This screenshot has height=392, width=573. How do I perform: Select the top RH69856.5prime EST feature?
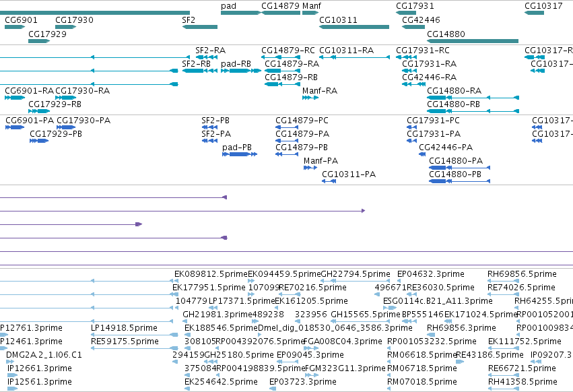[503, 281]
